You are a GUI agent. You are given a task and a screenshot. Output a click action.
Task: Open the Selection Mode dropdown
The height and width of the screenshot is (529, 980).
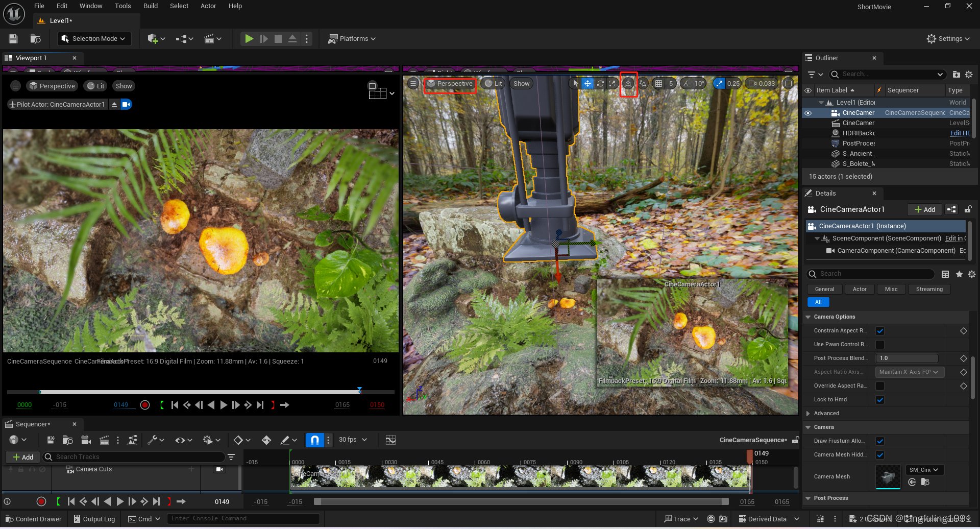tap(94, 39)
